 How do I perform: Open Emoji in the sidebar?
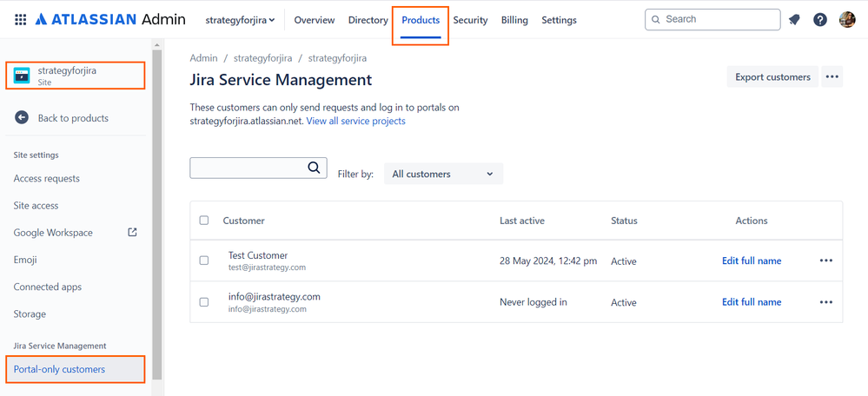coord(25,260)
